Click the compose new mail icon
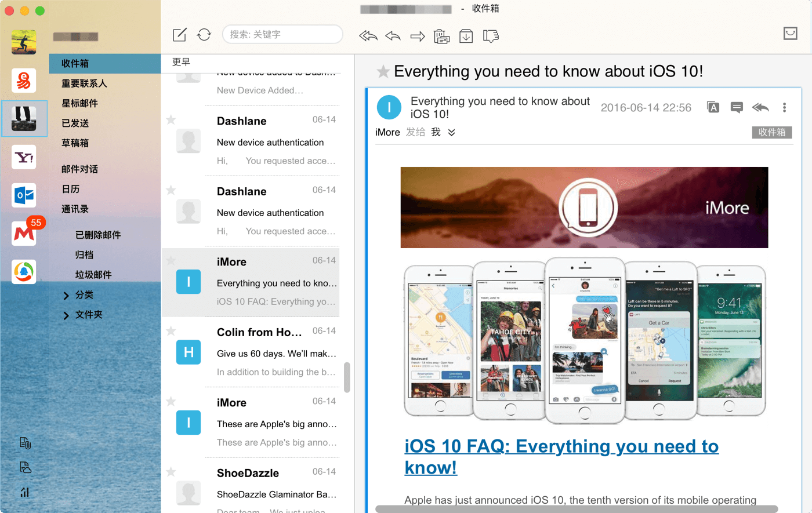 pos(180,35)
